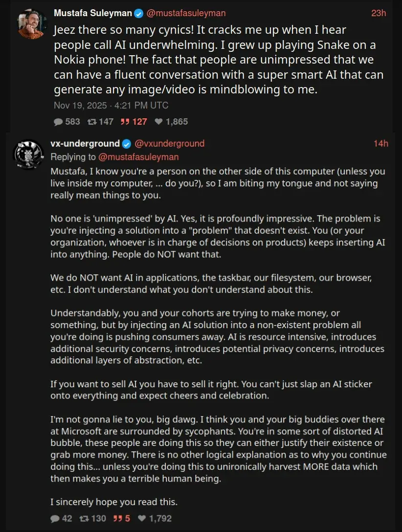The width and height of the screenshot is (402, 532).
Task: Click the 14h relative time link
Action: 380,144
